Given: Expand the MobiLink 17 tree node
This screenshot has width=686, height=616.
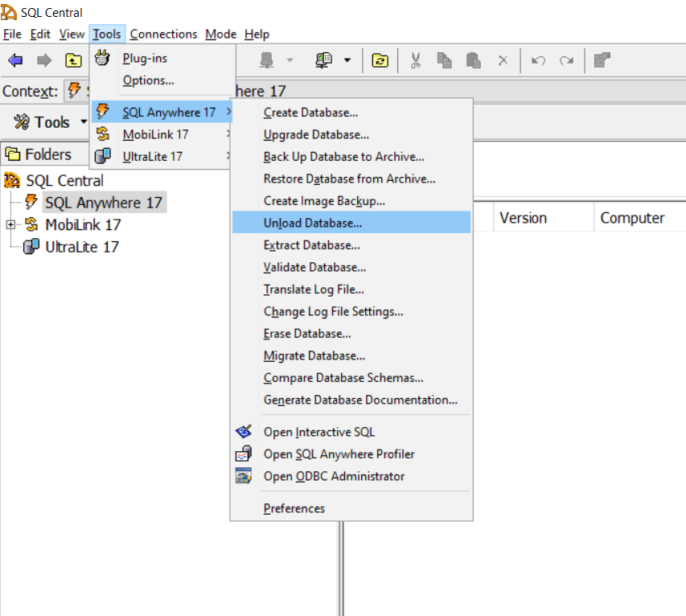Looking at the screenshot, I should [10, 225].
